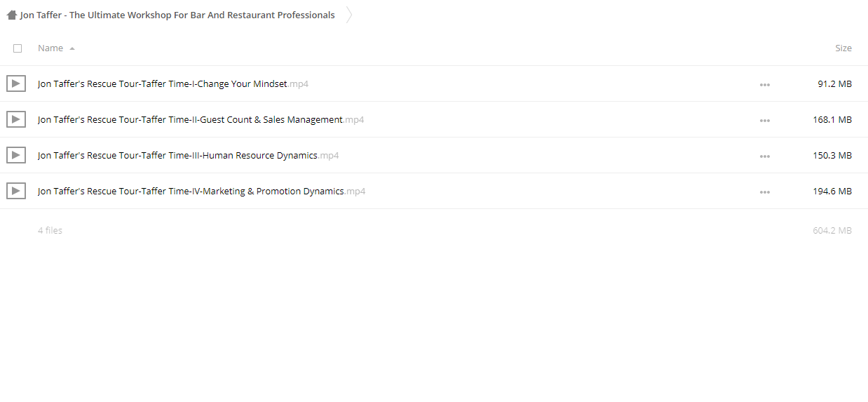Open Taffer Time-III-Human Resource Dynamics.mp4
This screenshot has width=868, height=402.
click(x=189, y=156)
